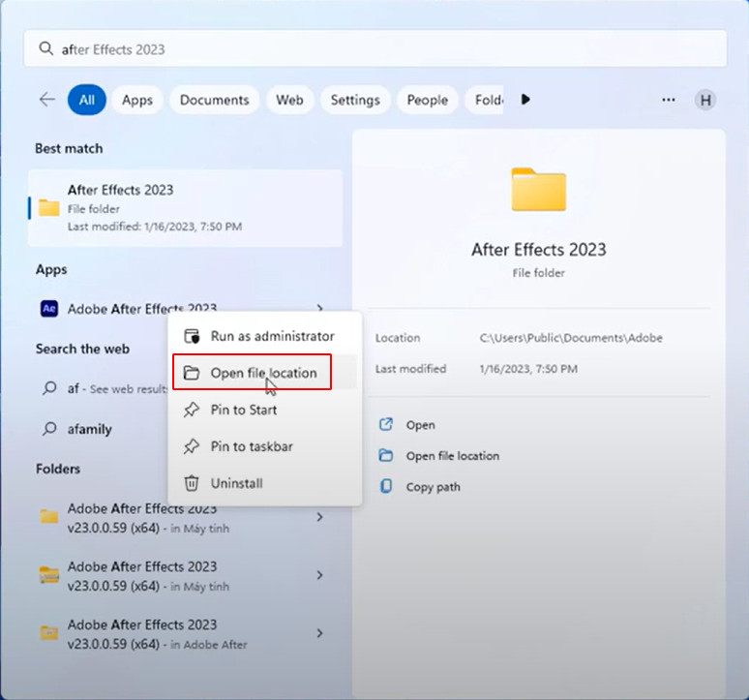Click the After Effects 2023 best match folder
The width and height of the screenshot is (749, 700).
185,207
